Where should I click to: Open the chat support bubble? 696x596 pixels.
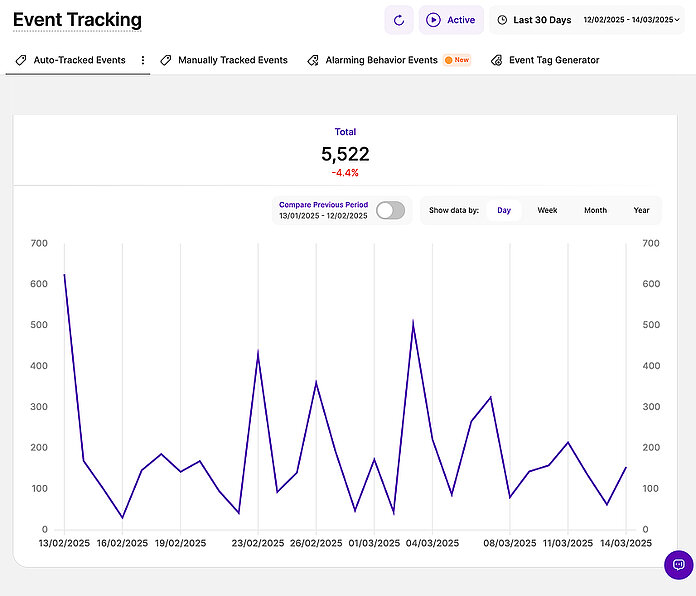678,564
